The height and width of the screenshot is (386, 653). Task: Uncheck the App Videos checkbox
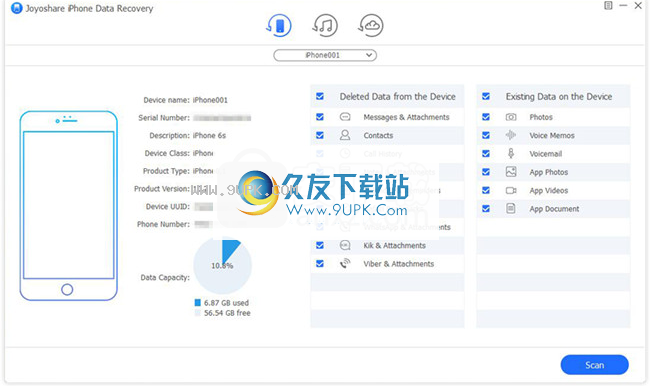[x=486, y=190]
